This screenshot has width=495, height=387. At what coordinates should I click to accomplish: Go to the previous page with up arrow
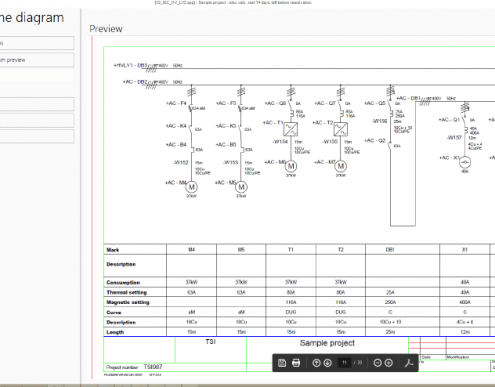pos(316,363)
